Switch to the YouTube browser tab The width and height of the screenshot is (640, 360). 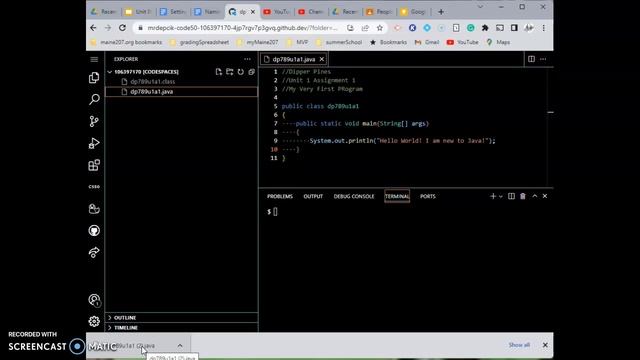click(x=276, y=12)
